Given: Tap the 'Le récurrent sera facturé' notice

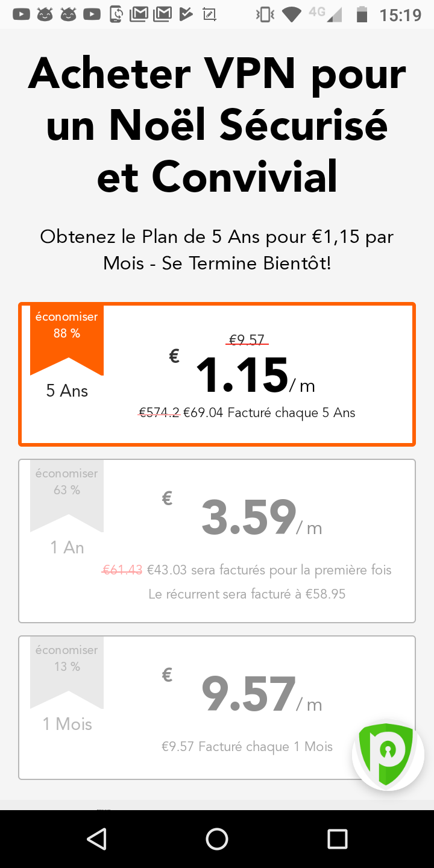Looking at the screenshot, I should coord(247,594).
